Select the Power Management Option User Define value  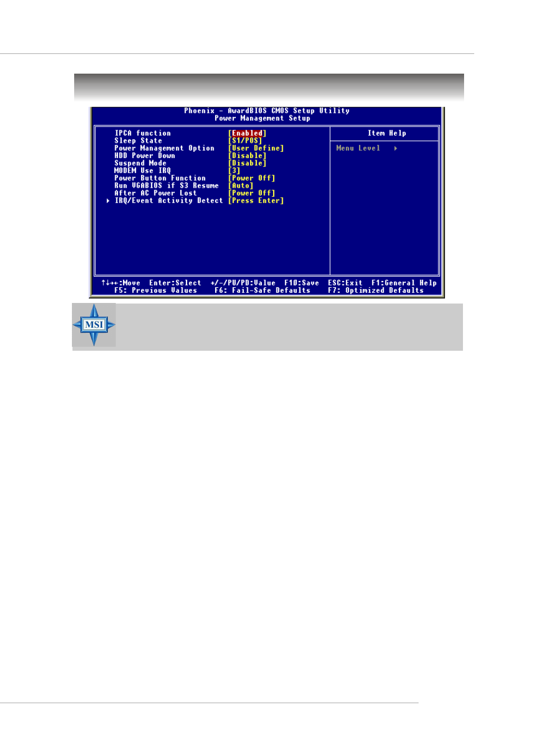tap(256, 148)
